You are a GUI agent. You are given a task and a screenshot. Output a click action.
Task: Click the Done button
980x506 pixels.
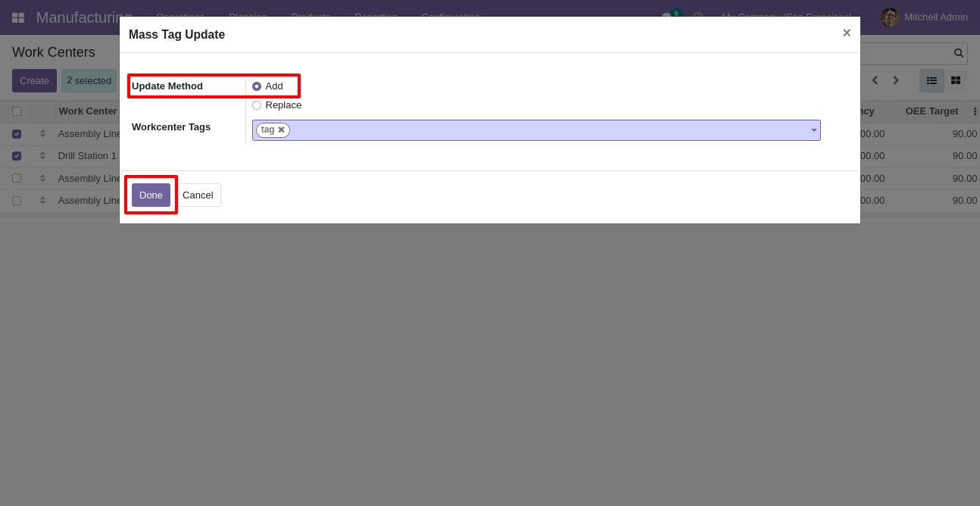pyautogui.click(x=151, y=195)
